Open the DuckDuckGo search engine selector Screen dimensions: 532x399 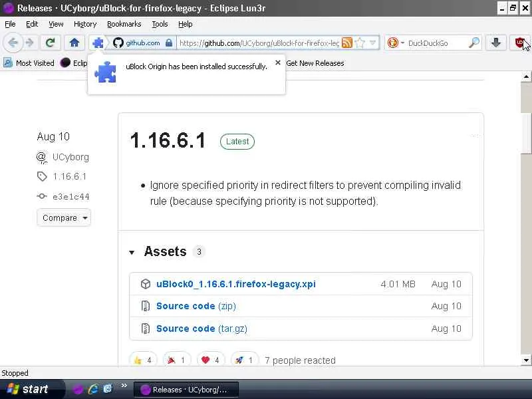(396, 43)
